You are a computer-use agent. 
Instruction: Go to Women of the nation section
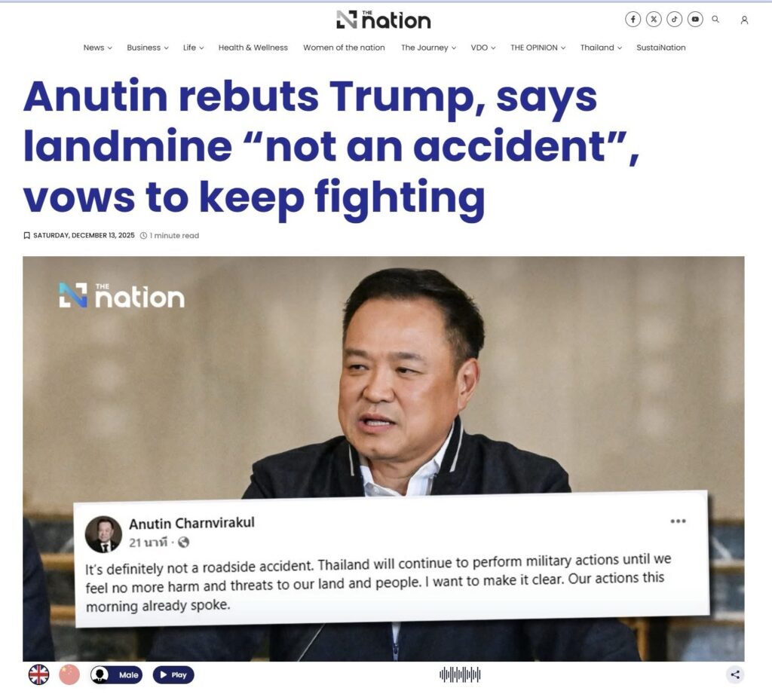[344, 47]
